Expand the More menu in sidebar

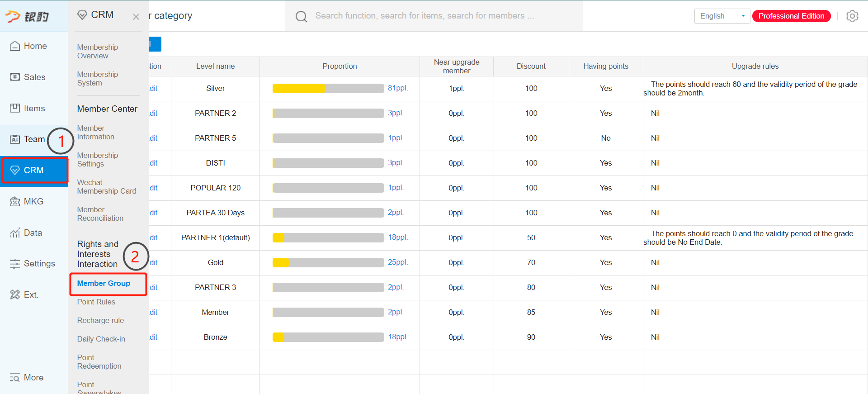(27, 377)
